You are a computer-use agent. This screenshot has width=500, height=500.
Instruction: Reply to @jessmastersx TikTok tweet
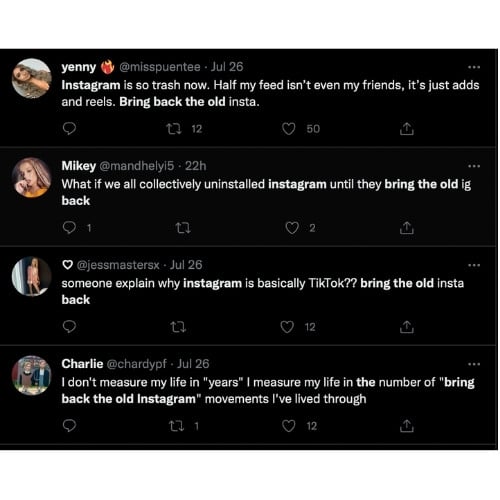click(69, 327)
